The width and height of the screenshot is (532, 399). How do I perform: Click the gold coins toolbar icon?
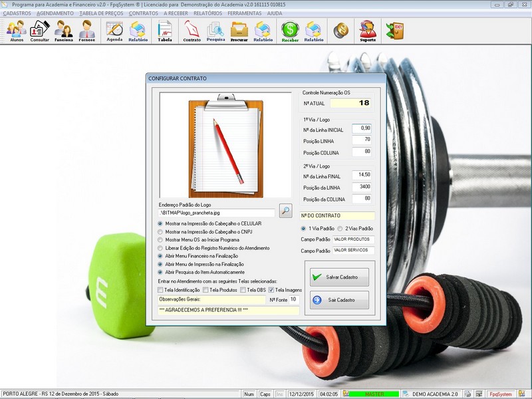pos(340,31)
